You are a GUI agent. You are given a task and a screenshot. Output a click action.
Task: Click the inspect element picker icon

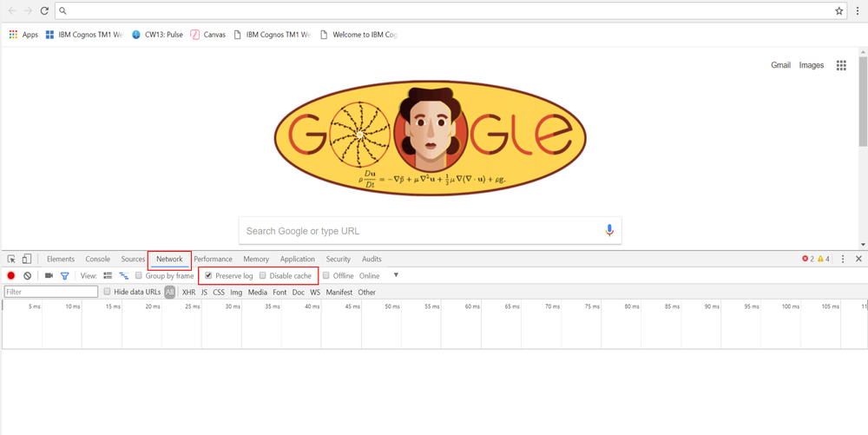pyautogui.click(x=11, y=259)
